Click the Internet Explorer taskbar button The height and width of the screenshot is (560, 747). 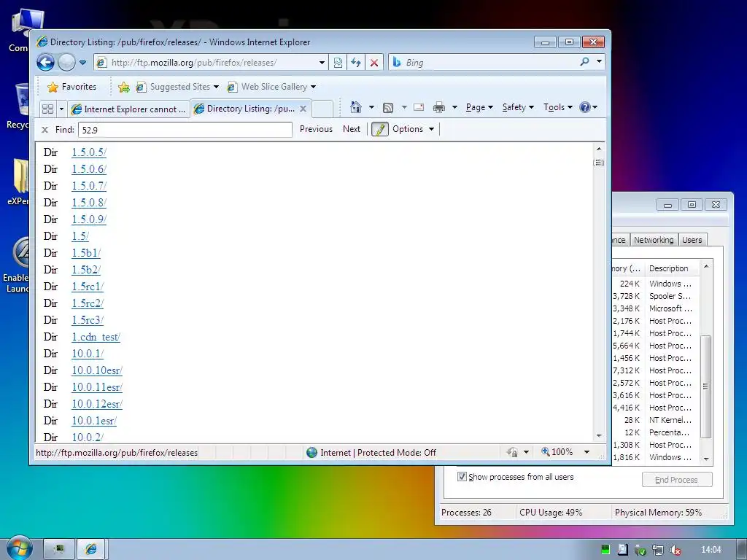point(91,549)
